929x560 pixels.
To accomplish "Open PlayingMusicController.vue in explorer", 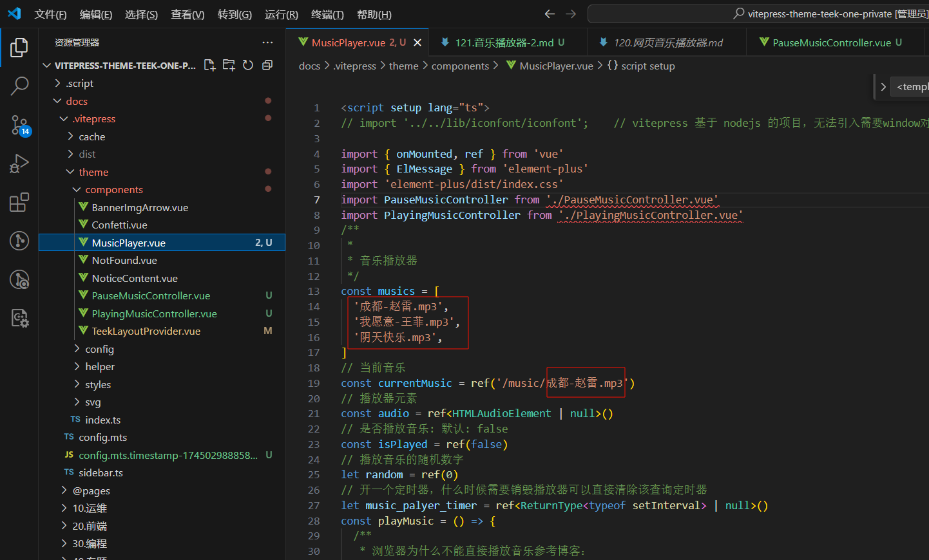I will (x=162, y=313).
